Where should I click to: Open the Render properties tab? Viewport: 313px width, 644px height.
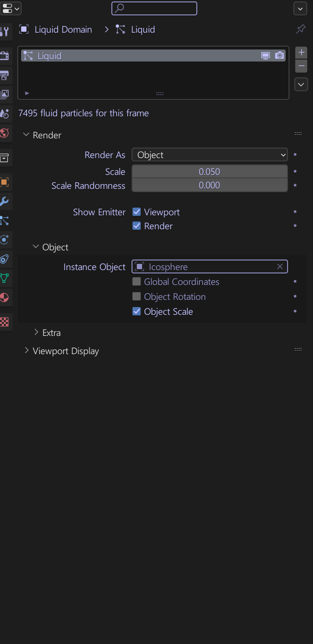[4, 56]
